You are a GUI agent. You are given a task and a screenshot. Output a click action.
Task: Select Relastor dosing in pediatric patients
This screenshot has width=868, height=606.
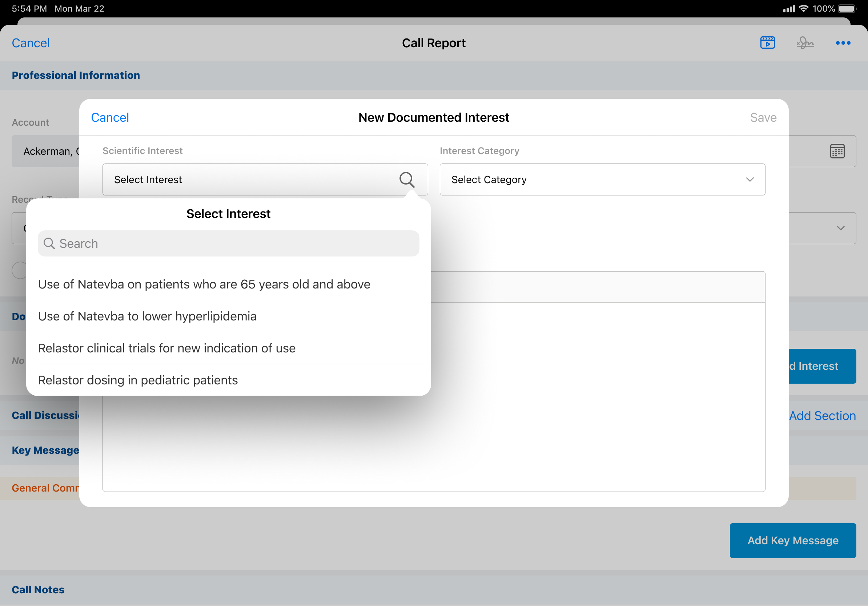(138, 380)
